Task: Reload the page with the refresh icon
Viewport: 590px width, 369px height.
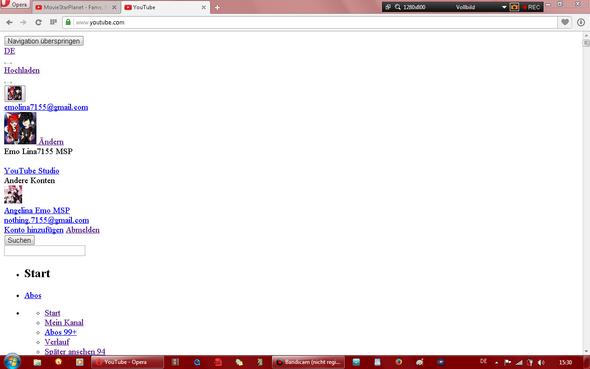Action: coord(38,23)
